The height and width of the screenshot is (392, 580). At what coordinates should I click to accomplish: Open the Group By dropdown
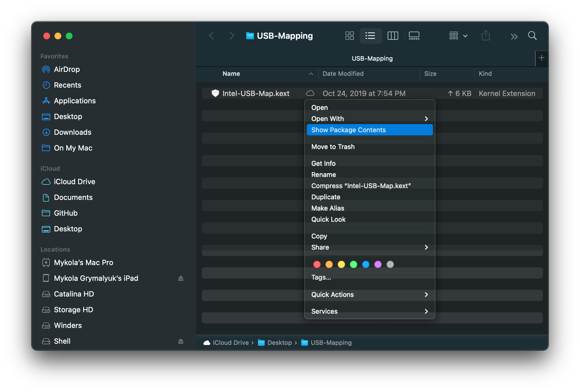coord(458,36)
